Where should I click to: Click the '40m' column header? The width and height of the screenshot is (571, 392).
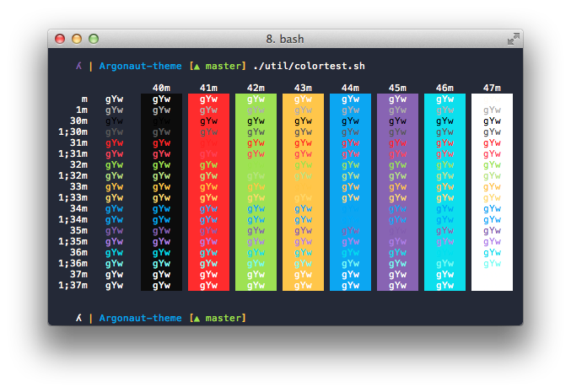coord(161,88)
